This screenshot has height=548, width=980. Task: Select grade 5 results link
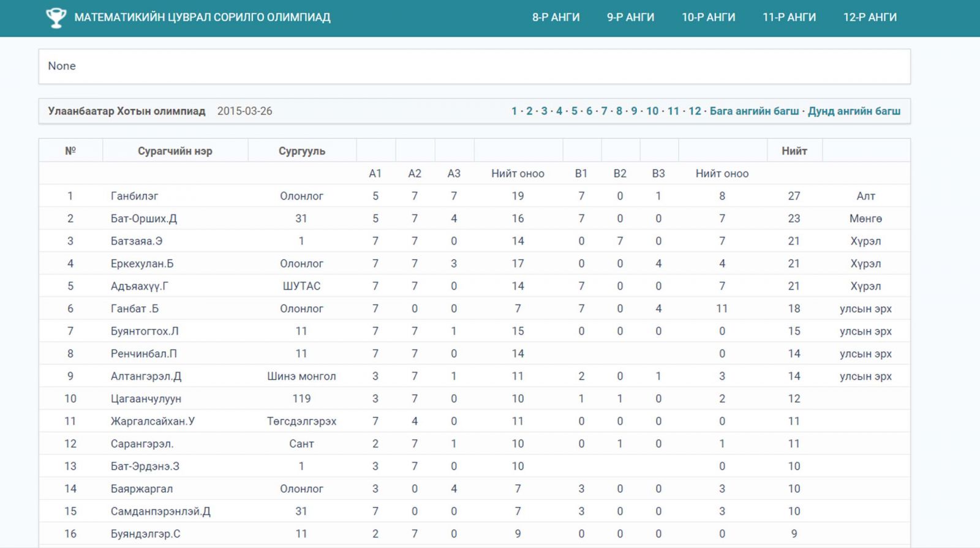(x=574, y=111)
